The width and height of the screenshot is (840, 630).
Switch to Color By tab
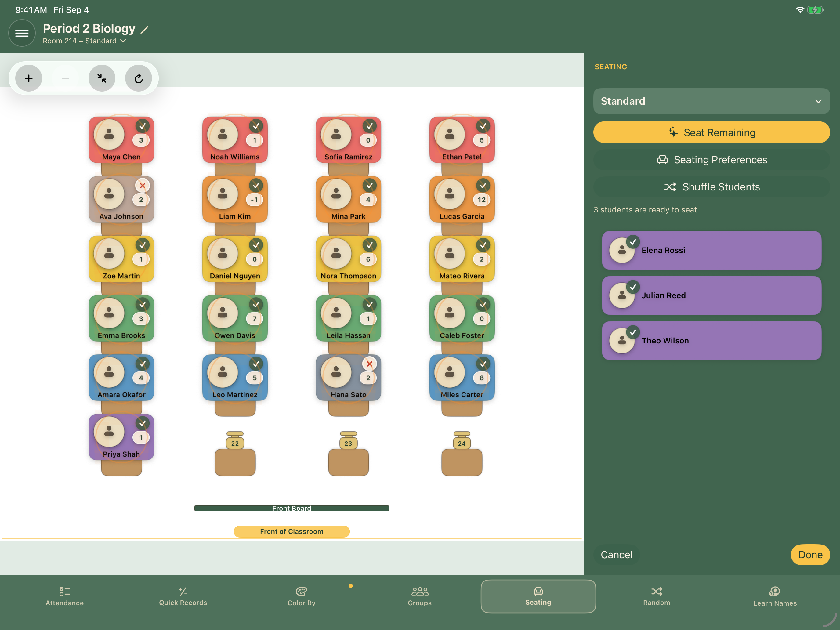pyautogui.click(x=302, y=596)
